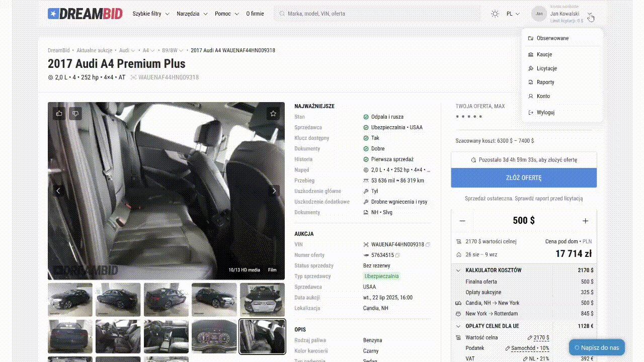
Task: Click the Drobne wgniecenia i rysy damage
Action: click(x=399, y=202)
